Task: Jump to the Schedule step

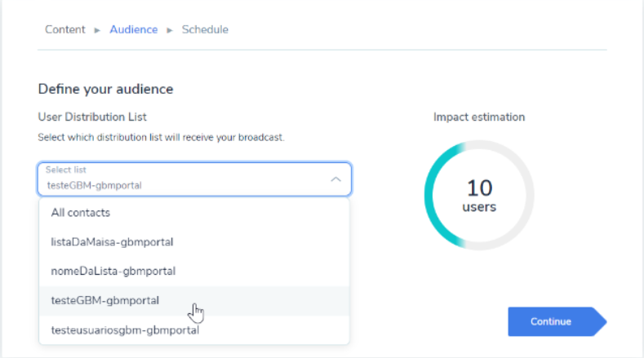Action: tap(205, 29)
